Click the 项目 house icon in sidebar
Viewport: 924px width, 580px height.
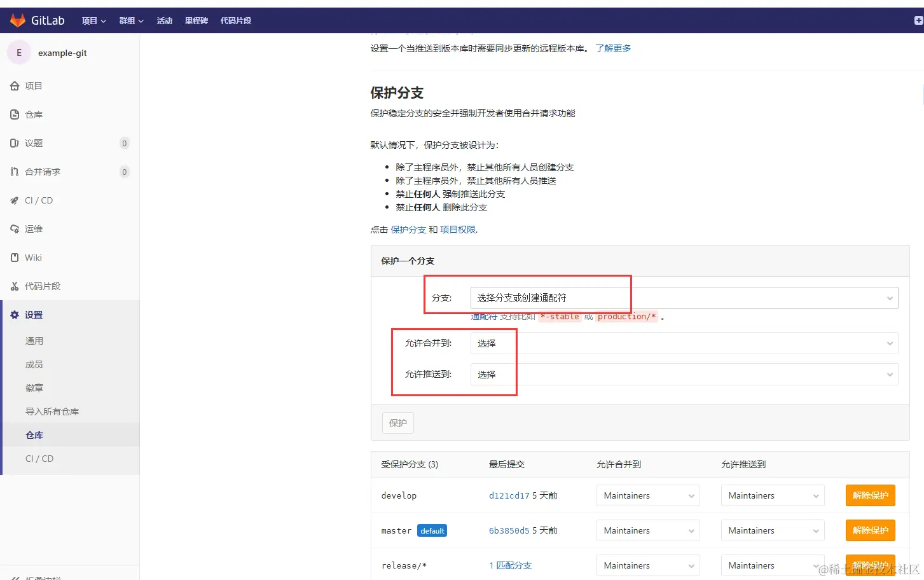[15, 86]
